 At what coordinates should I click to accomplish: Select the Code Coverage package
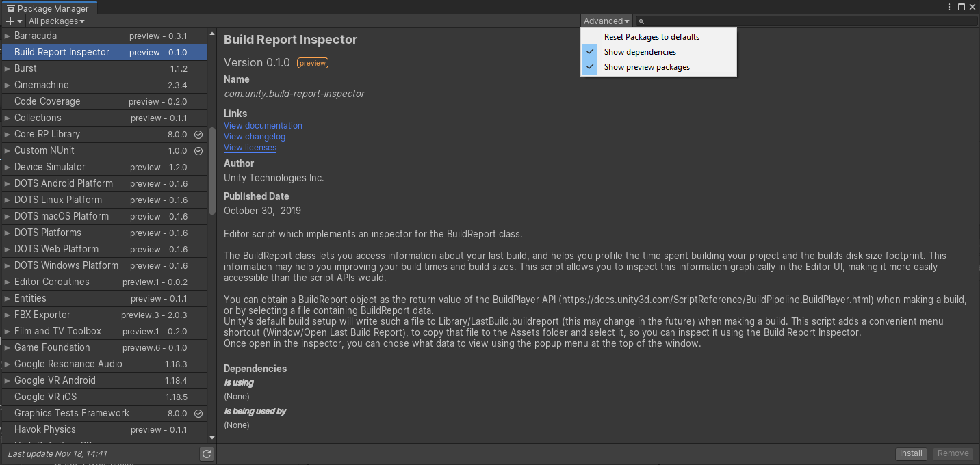pyautogui.click(x=47, y=101)
